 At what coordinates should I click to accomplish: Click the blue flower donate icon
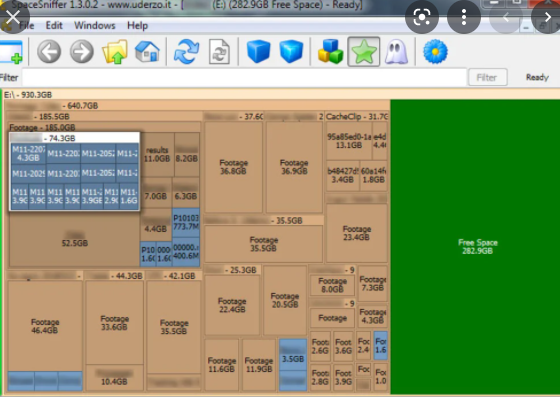click(435, 52)
